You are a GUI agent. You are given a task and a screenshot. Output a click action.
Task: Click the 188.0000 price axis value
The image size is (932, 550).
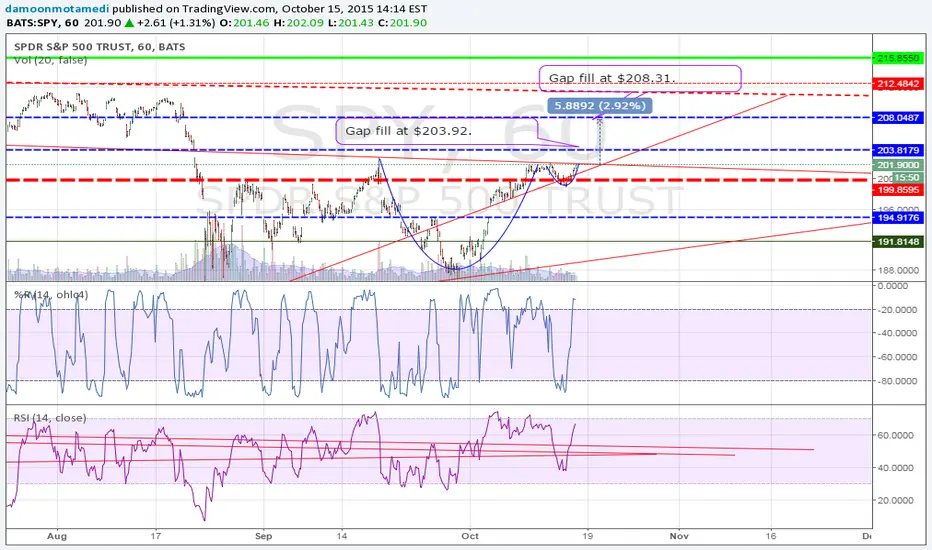point(898,270)
